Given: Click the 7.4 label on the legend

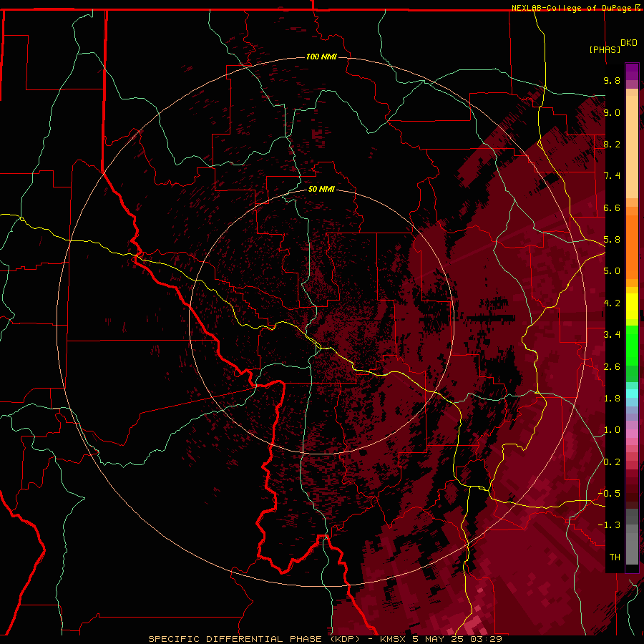Looking at the screenshot, I should [x=612, y=176].
